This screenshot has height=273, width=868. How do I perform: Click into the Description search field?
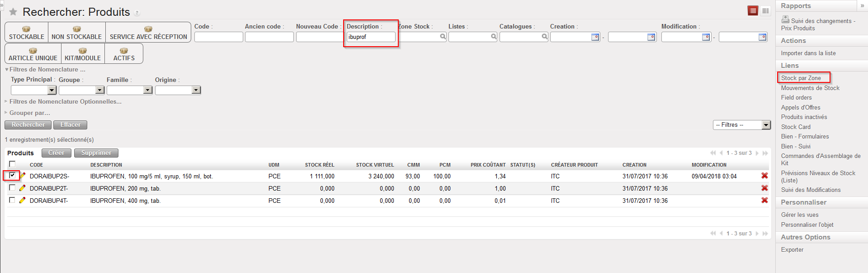click(x=371, y=37)
